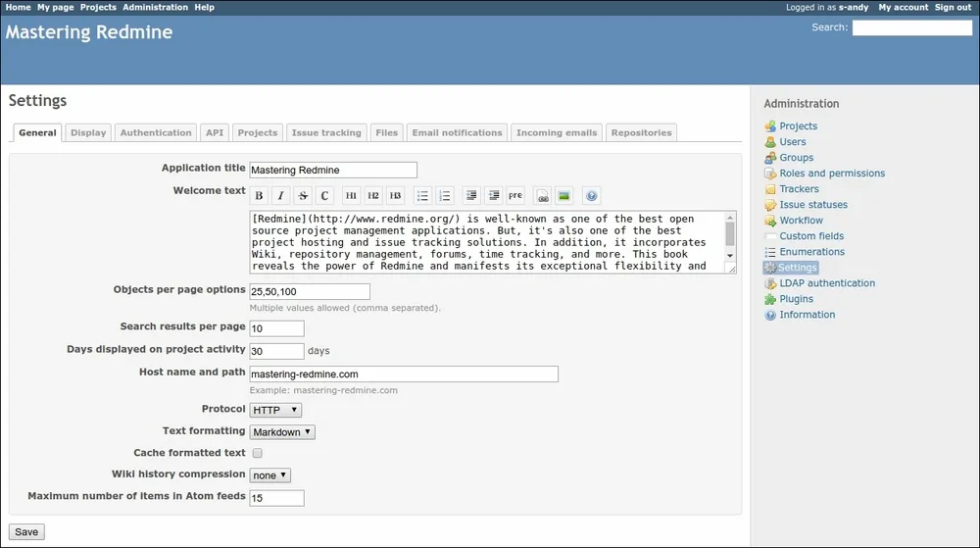Image resolution: width=980 pixels, height=548 pixels.
Task: Click the strikethrough formatting icon
Action: click(x=303, y=195)
